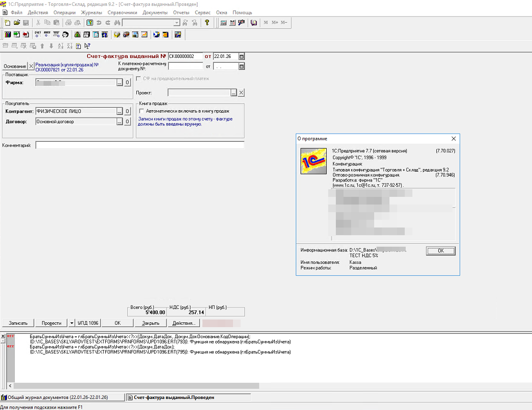Click the invoice number input field
Screen dimensions: 532x410
[x=185, y=57]
